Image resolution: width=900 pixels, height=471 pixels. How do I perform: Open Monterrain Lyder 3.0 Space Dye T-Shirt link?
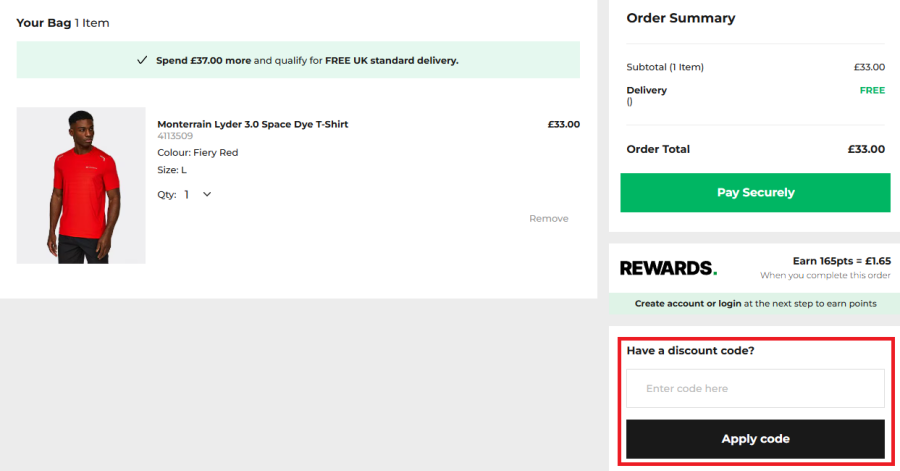click(x=252, y=124)
